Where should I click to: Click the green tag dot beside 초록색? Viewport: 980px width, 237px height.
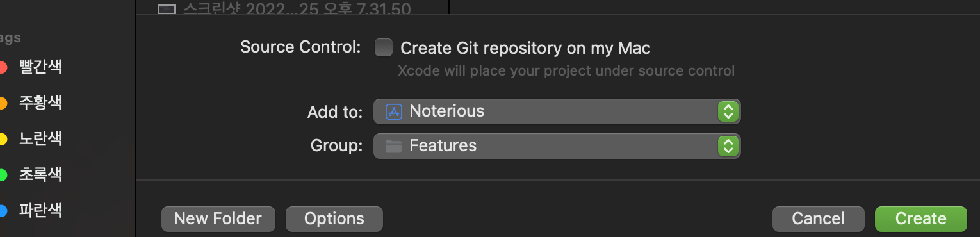(x=3, y=174)
